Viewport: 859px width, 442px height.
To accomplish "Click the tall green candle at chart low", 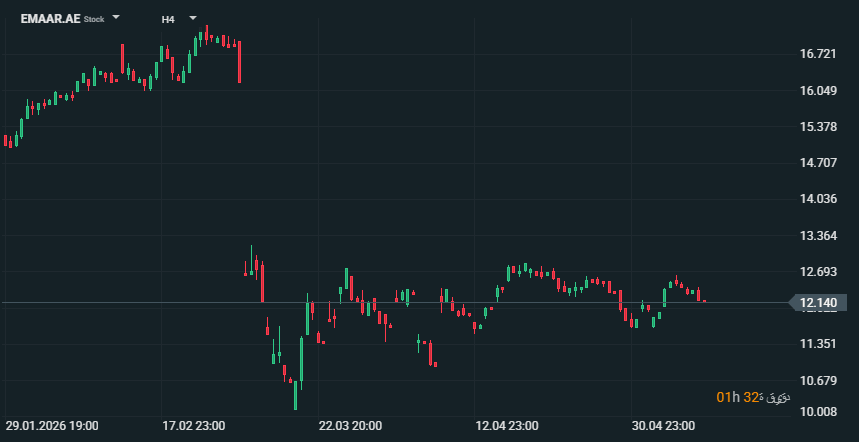I will 295,395.
